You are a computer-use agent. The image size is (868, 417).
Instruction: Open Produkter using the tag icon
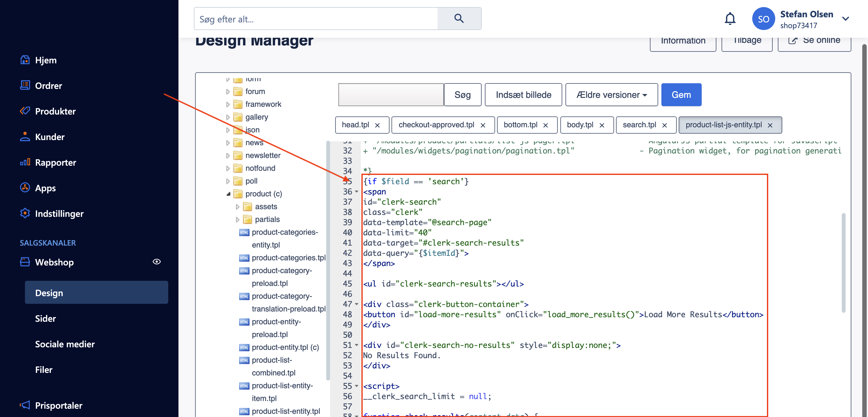click(x=25, y=111)
